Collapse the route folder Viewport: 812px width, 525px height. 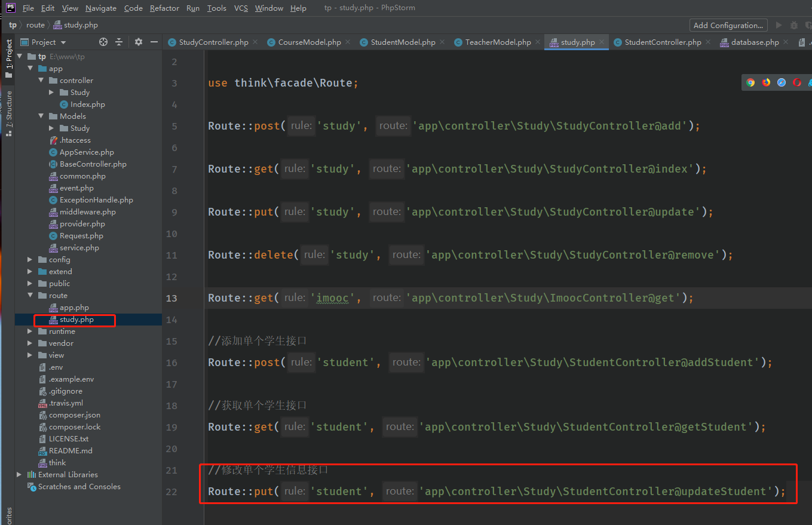[x=30, y=295]
